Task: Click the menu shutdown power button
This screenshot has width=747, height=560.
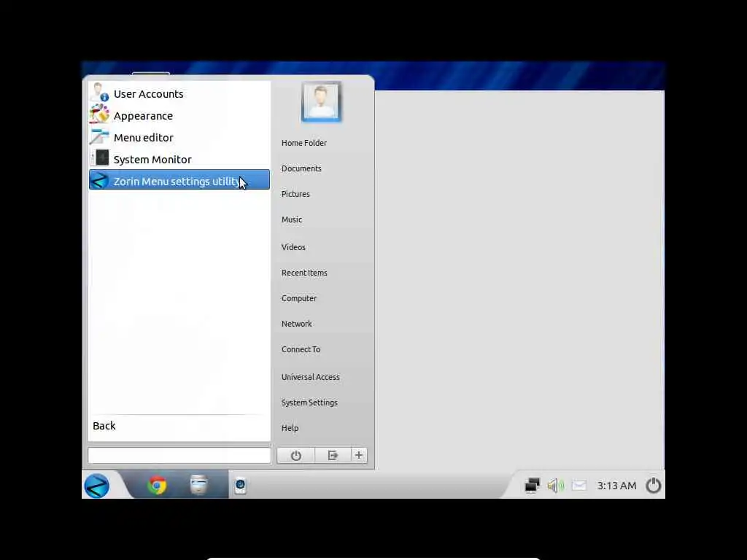Action: (x=296, y=456)
